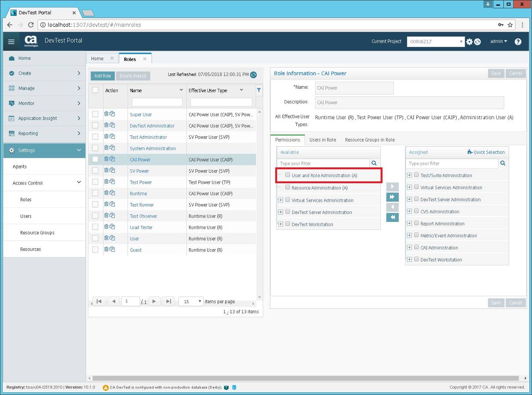Open the Users in Role tab

(323, 140)
